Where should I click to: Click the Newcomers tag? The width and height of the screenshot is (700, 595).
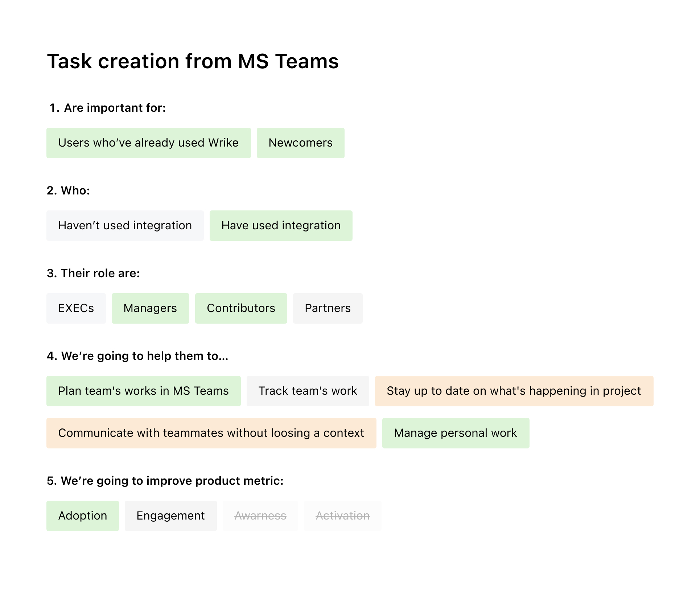tap(300, 143)
